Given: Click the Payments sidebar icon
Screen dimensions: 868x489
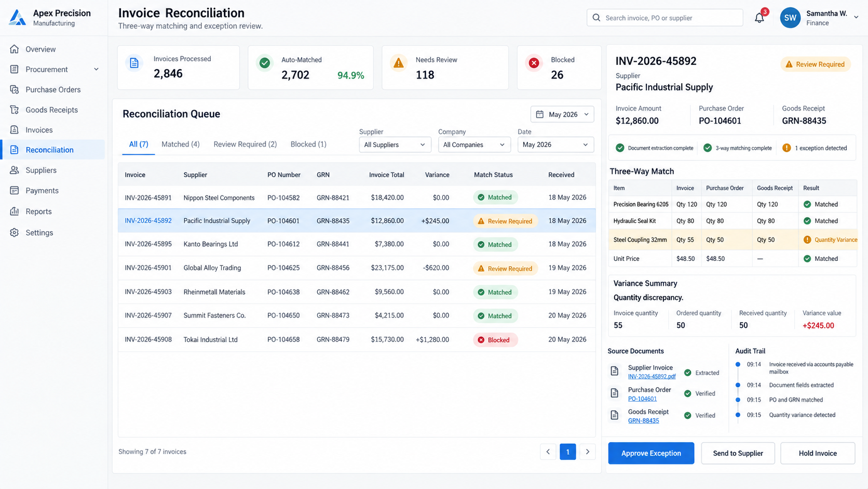Looking at the screenshot, I should coord(15,191).
